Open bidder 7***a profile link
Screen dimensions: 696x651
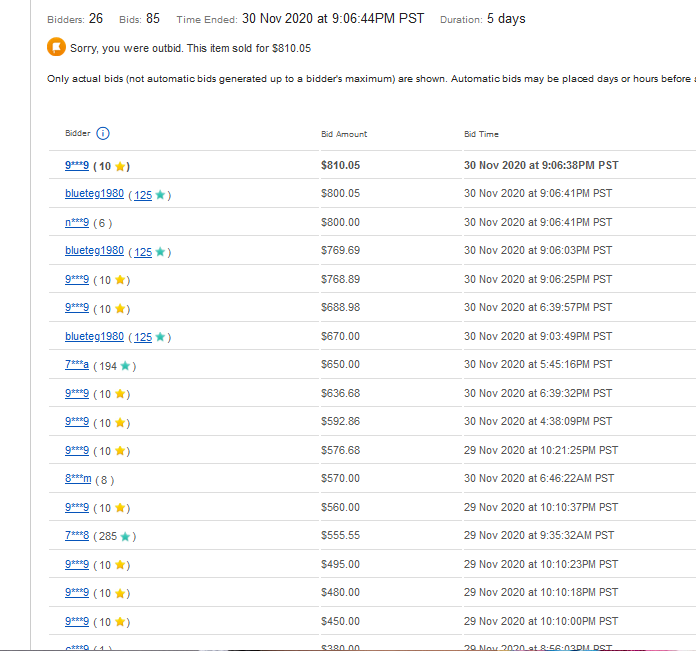point(77,366)
